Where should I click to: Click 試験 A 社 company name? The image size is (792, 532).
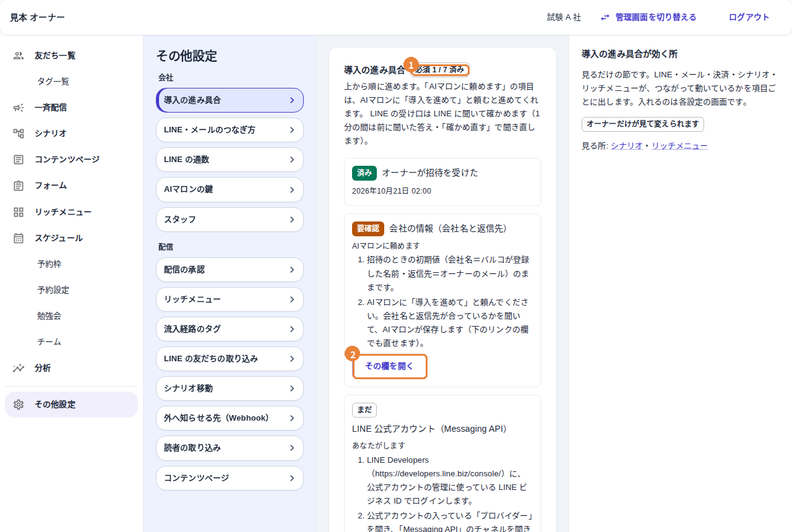click(x=564, y=17)
